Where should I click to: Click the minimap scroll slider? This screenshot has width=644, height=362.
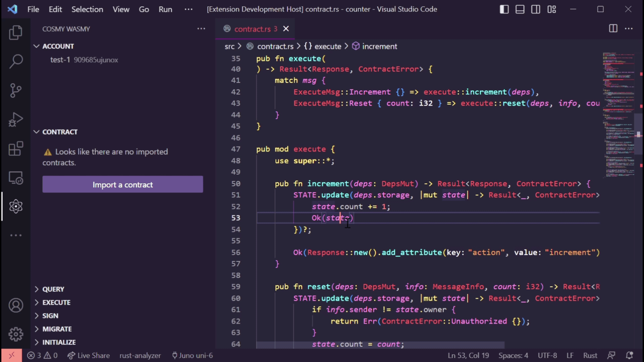[638, 134]
